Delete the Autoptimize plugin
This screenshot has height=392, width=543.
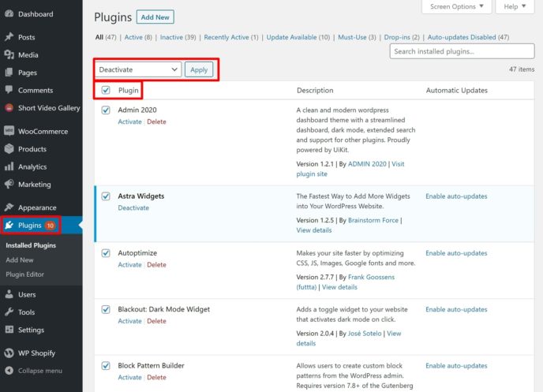156,265
